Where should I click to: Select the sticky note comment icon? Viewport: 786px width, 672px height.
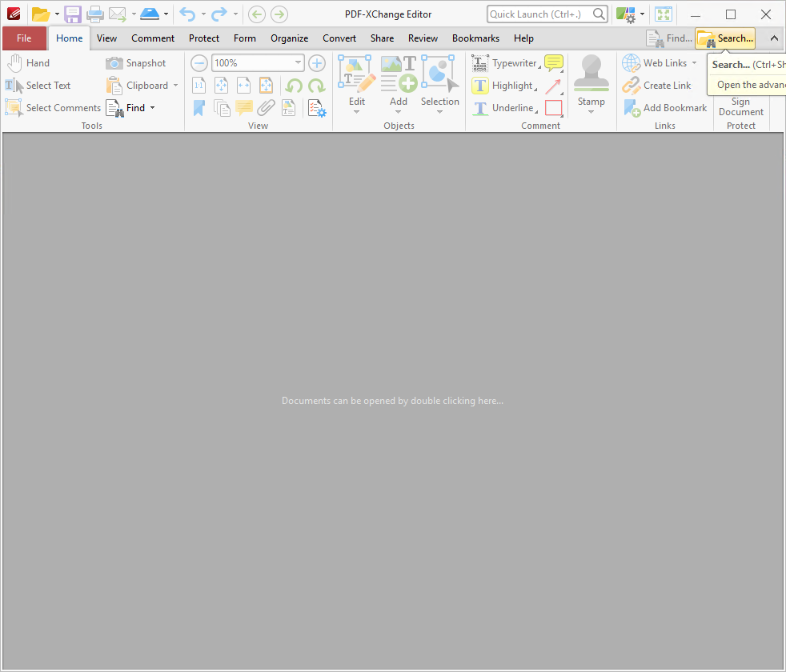click(553, 63)
